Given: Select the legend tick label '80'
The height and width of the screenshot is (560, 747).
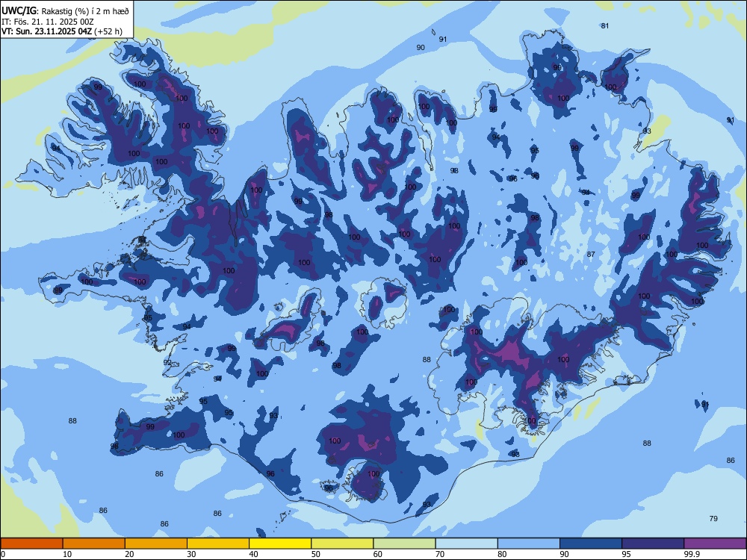Looking at the screenshot, I should point(502,554).
